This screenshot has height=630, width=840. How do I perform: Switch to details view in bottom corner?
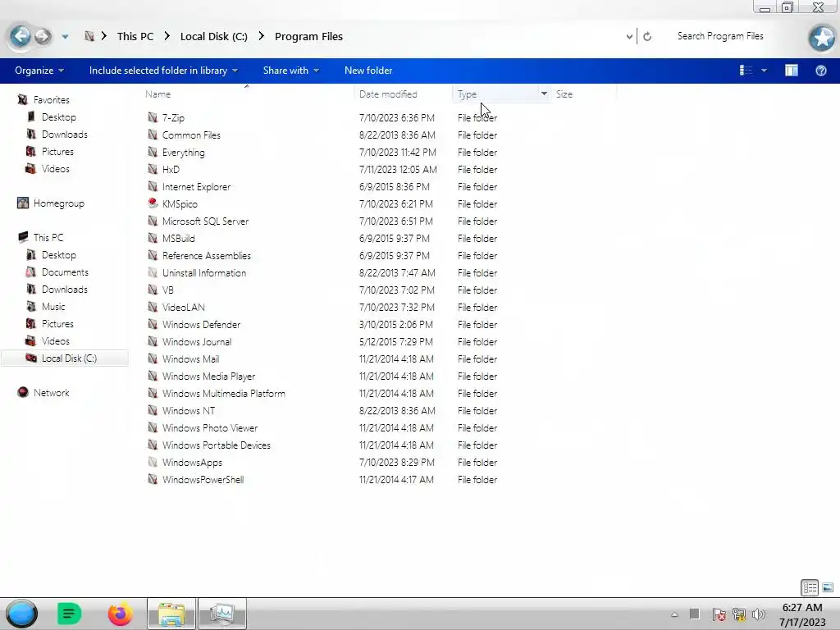[x=810, y=587]
